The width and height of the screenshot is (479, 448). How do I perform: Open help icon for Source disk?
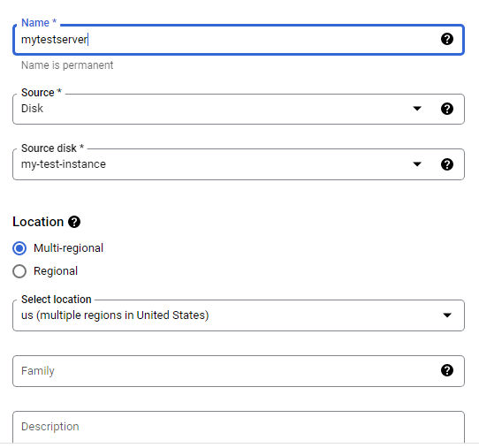447,164
